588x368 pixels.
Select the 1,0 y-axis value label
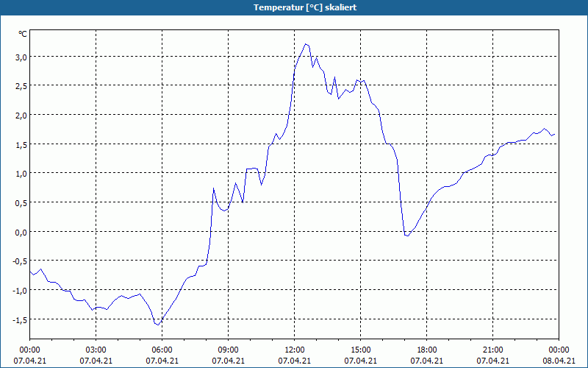pyautogui.click(x=21, y=174)
